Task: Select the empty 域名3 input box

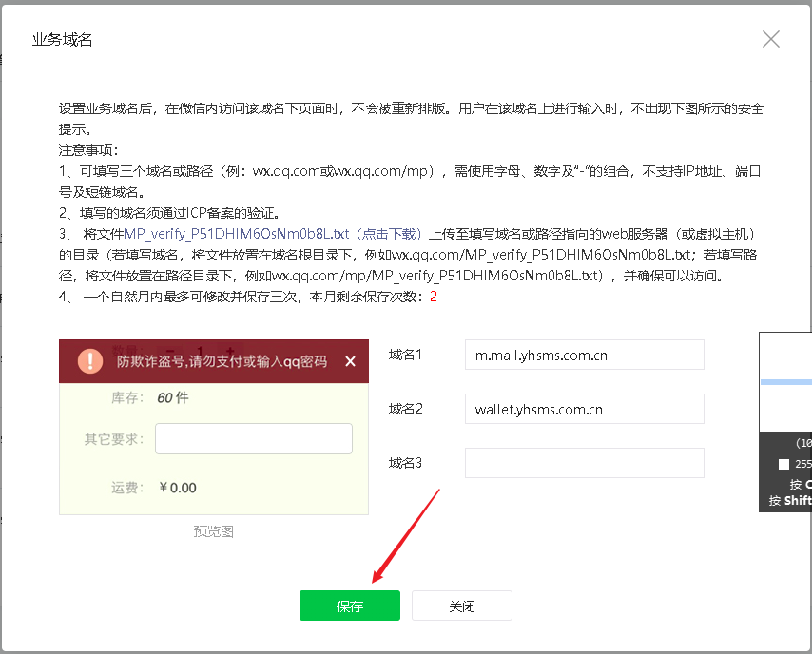Action: coord(584,463)
